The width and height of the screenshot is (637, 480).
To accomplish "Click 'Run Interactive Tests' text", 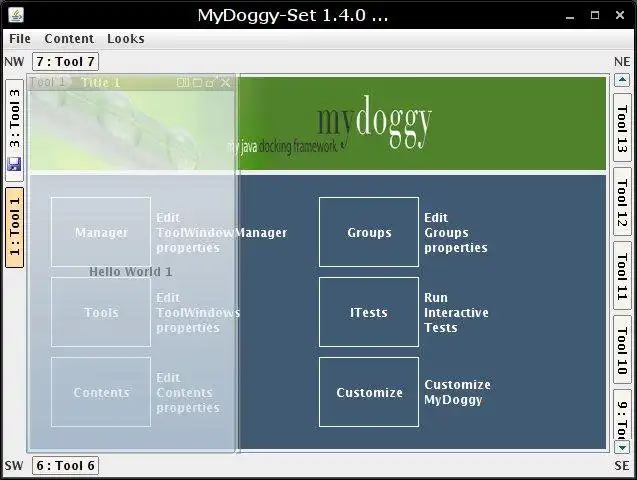I will coord(456,312).
